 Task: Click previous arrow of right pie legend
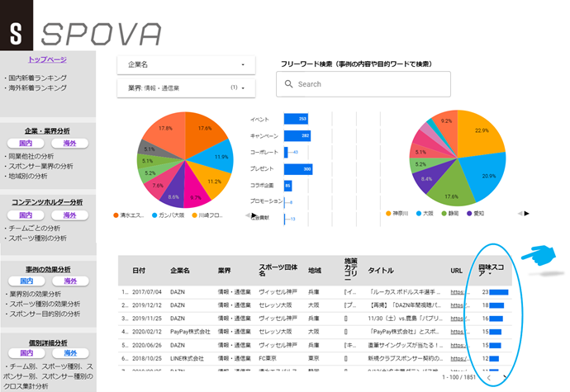click(x=520, y=213)
